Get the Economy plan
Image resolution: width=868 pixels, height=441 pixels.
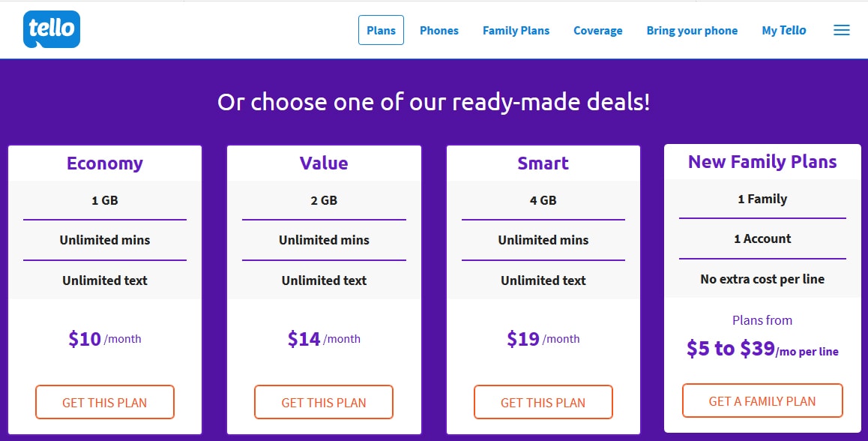click(105, 402)
